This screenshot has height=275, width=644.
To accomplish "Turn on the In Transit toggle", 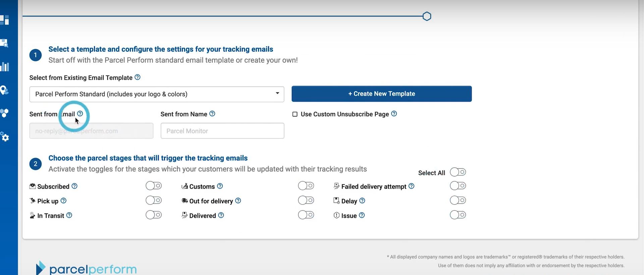I will click(x=154, y=215).
